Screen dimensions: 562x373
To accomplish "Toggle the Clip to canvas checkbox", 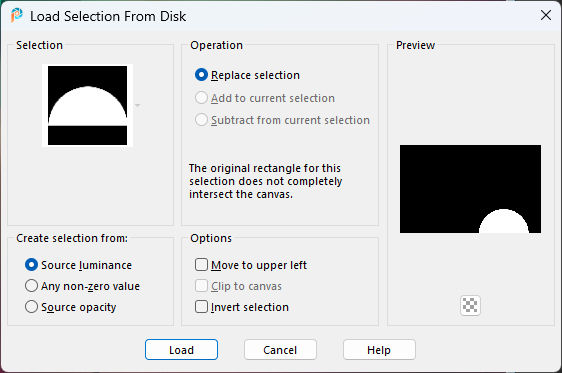I will pos(201,286).
